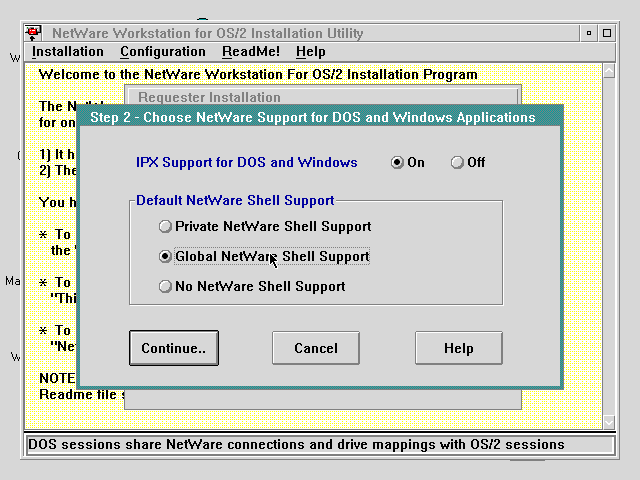The width and height of the screenshot is (640, 480).
Task: Click the Requester Installation dialog title
Action: [209, 98]
